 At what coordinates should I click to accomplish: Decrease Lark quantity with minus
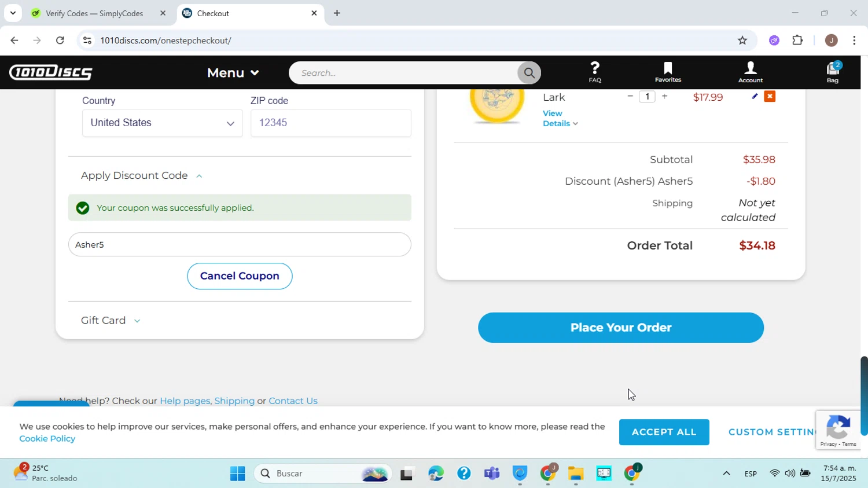[630, 97]
